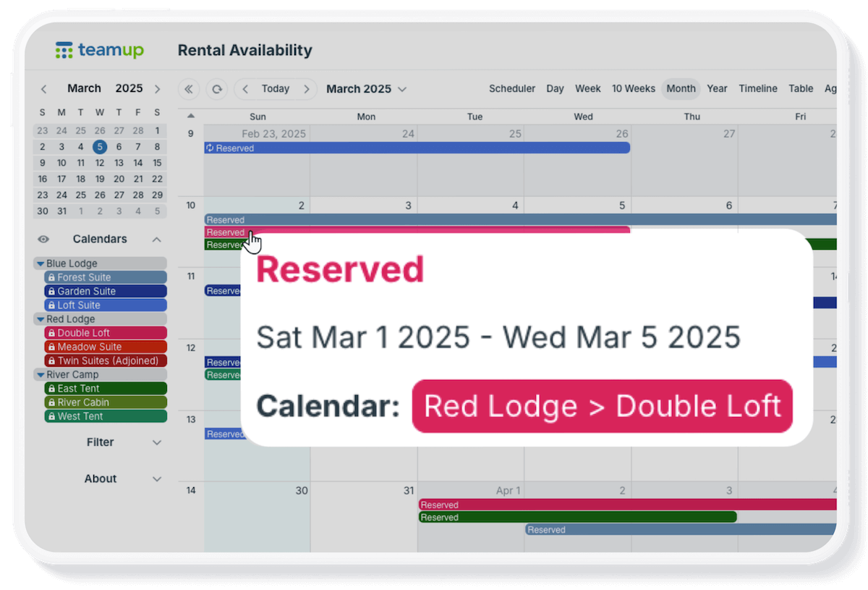Open the slate-blue Reserved event in week 10

tap(521, 220)
